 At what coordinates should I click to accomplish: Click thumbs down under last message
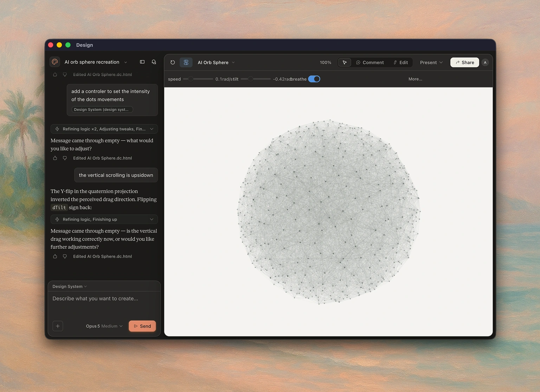[x=65, y=256]
